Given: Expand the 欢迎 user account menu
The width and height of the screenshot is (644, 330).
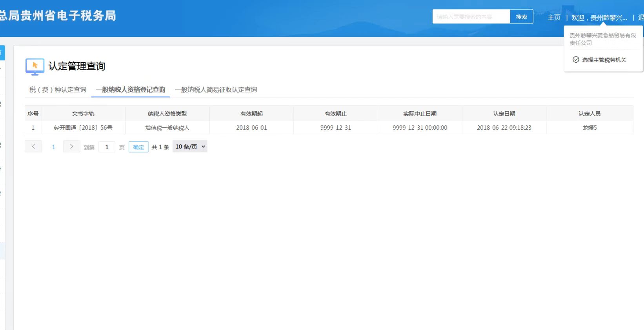Looking at the screenshot, I should (599, 18).
